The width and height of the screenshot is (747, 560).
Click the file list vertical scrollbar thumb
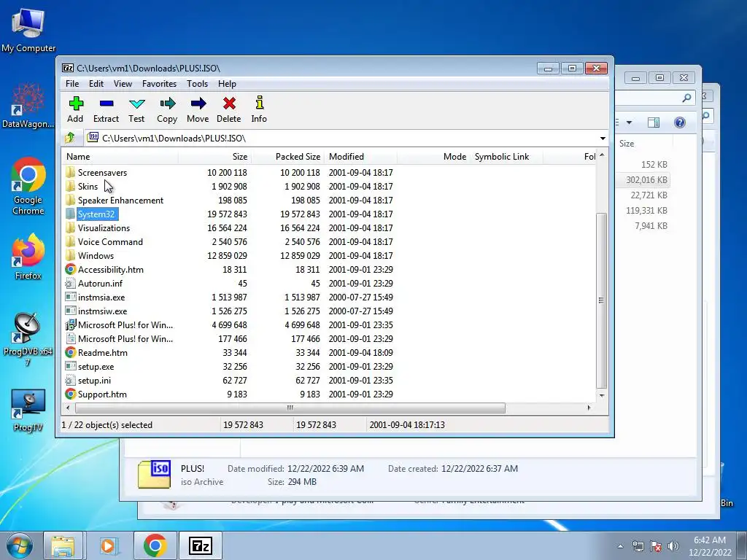pos(602,300)
